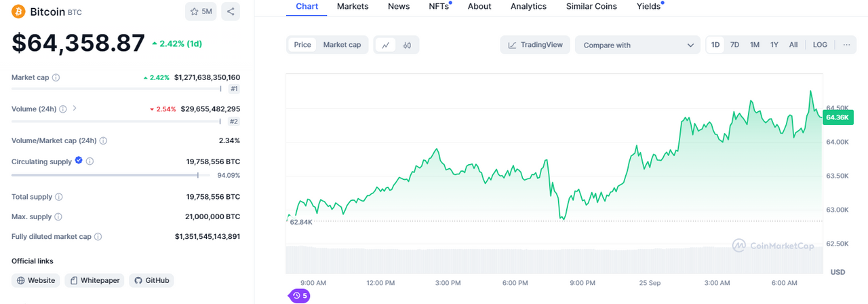Click the Circulating supply 94.09% progress bar
Image resolution: width=868 pixels, height=304 pixels.
111,175
